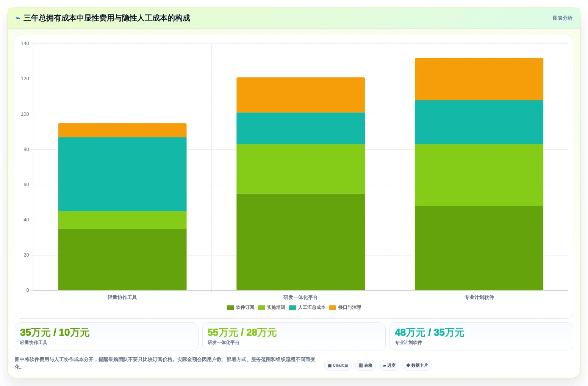Toggle the 人工汇总成本 legend entry
This screenshot has height=386, width=588.
coord(307,307)
